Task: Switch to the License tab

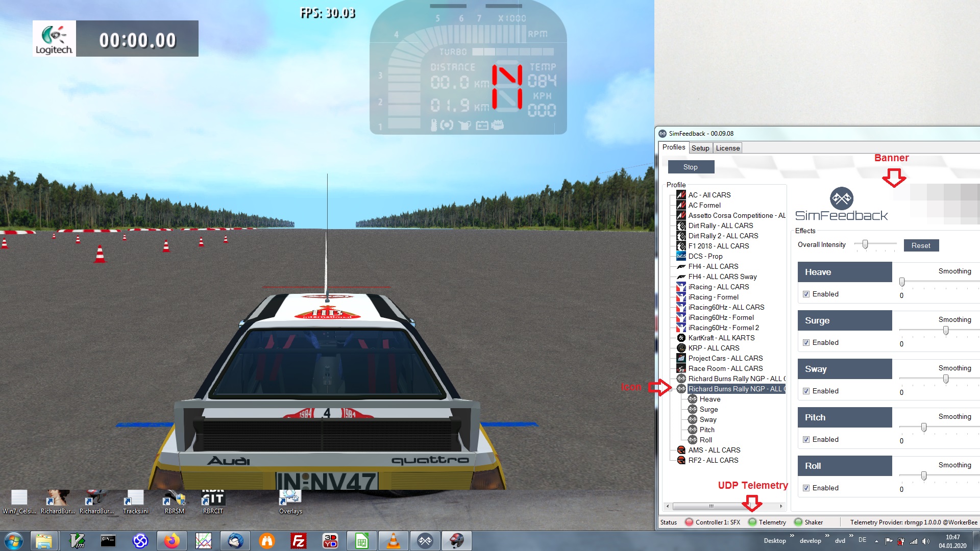Action: (727, 148)
